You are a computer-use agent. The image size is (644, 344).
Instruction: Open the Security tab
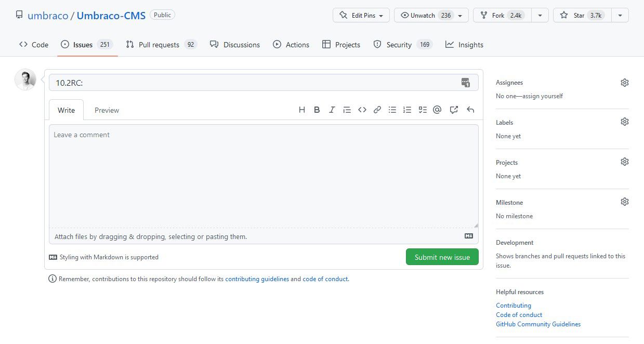click(x=403, y=45)
